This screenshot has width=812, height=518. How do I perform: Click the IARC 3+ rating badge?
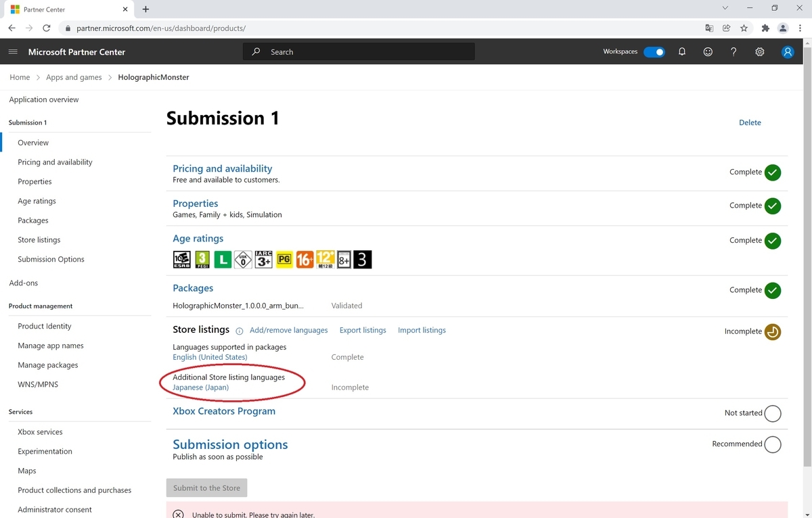tap(263, 260)
